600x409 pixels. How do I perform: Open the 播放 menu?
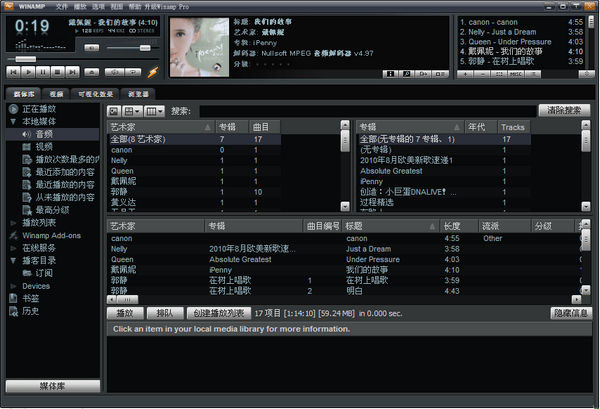(80, 7)
